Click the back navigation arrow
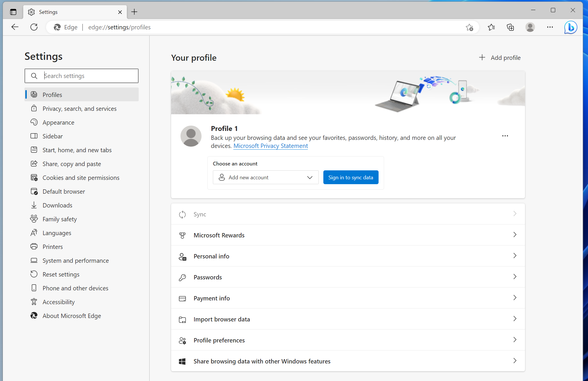The height and width of the screenshot is (381, 588). pyautogui.click(x=15, y=27)
